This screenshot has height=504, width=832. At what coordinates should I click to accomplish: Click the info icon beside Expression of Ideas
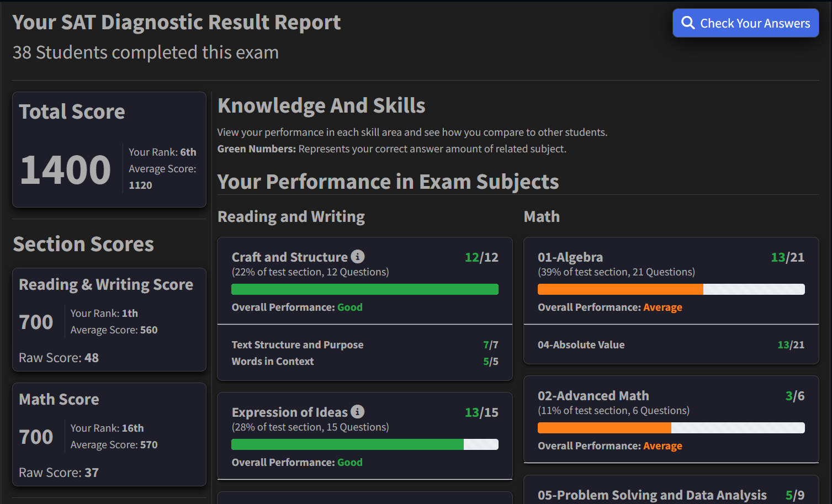pos(358,412)
